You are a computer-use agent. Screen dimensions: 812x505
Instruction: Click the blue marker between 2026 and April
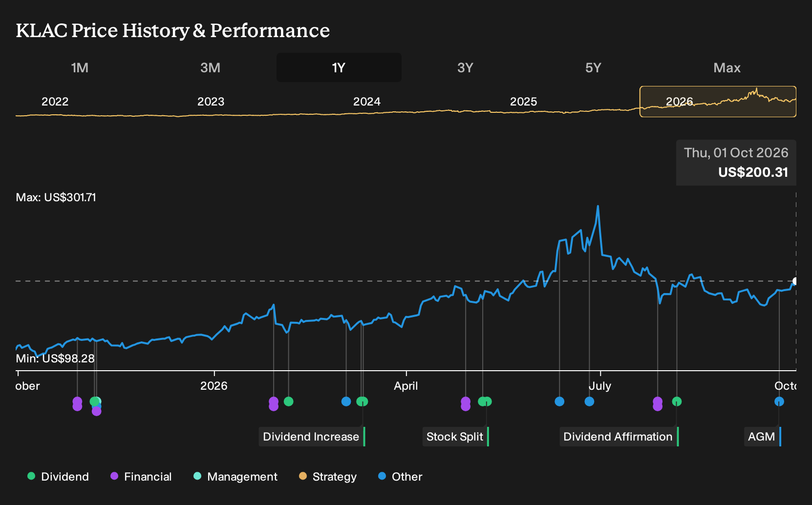(x=346, y=401)
